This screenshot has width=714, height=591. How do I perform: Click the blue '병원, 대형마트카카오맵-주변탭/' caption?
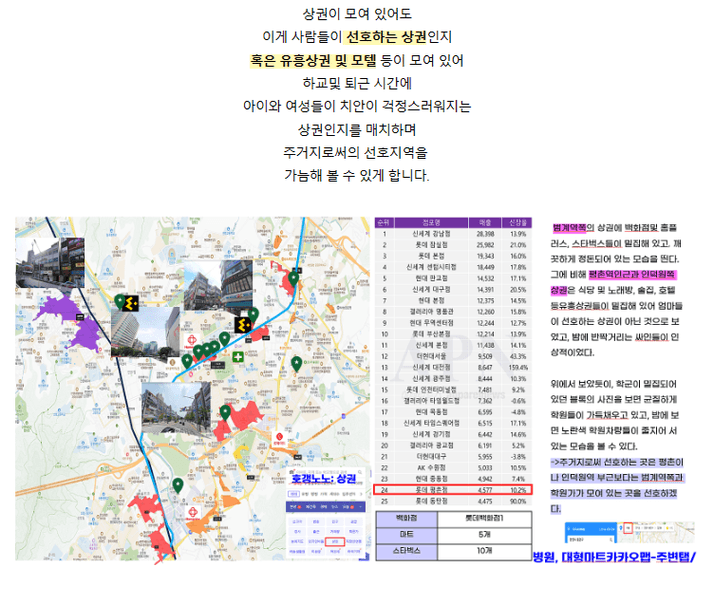(x=614, y=557)
